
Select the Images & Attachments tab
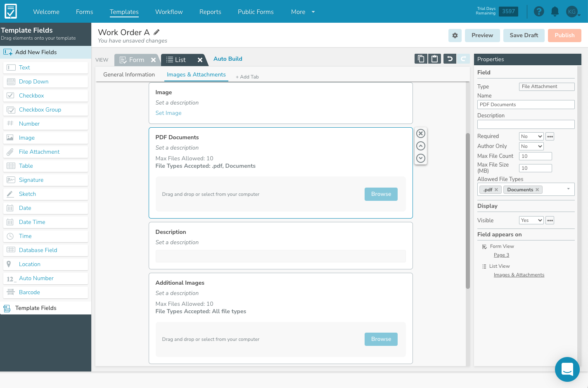pyautogui.click(x=196, y=74)
